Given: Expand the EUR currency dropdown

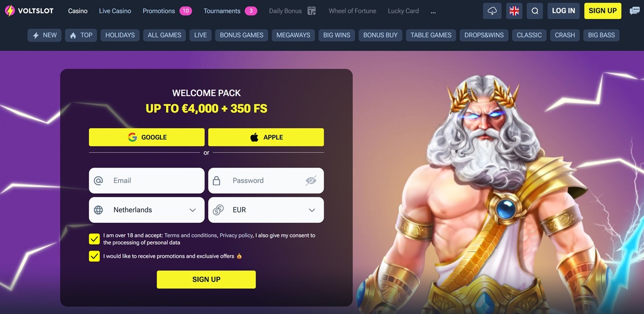Looking at the screenshot, I should (266, 210).
